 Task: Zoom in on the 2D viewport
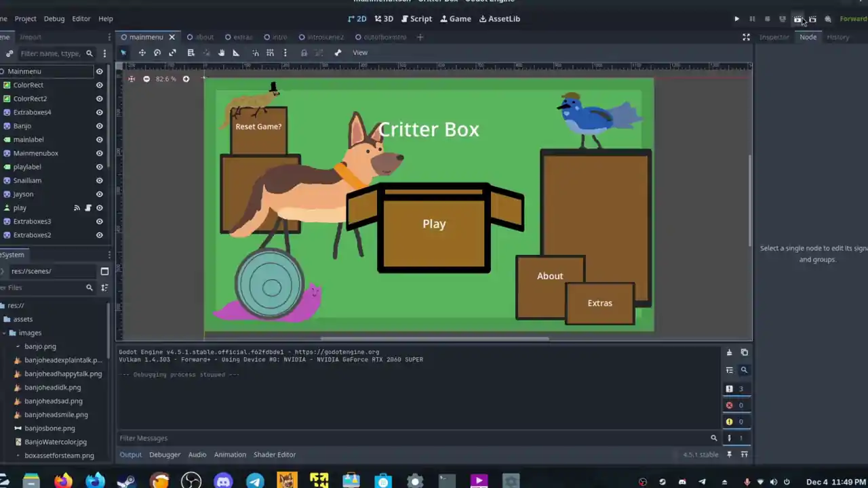(186, 79)
